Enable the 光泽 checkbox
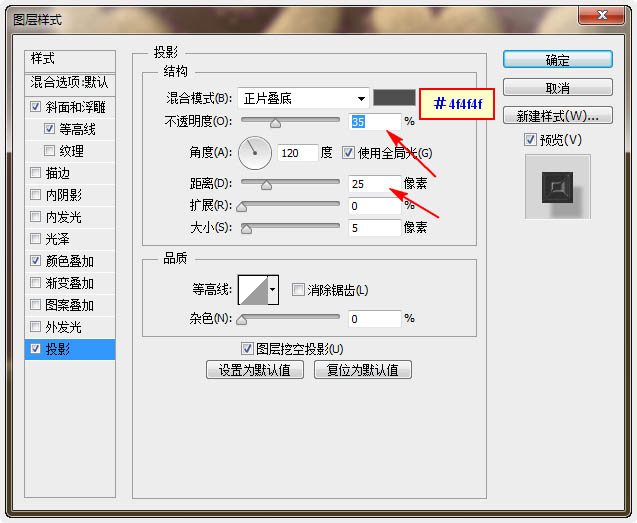This screenshot has width=637, height=523. tap(35, 239)
